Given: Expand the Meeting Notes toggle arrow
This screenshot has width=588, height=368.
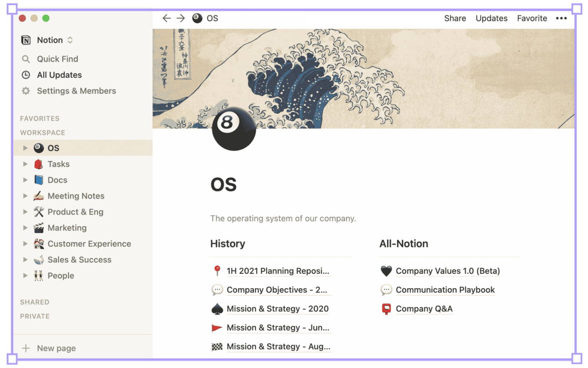Looking at the screenshot, I should (x=25, y=196).
